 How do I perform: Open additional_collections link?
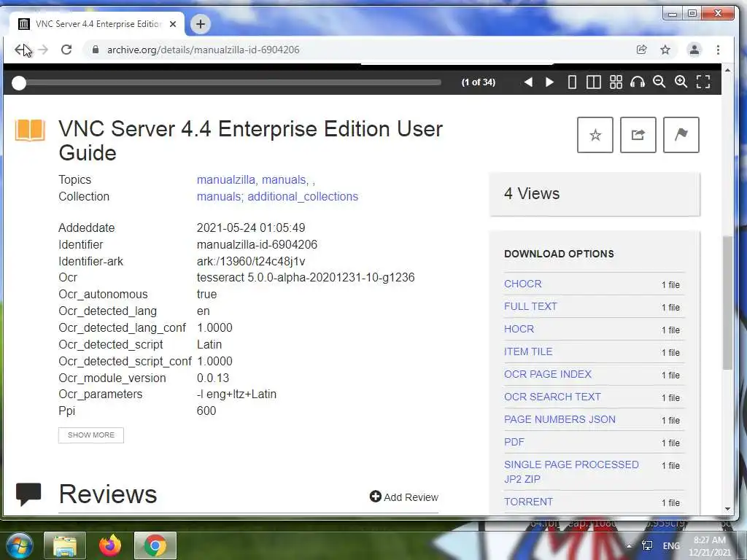point(303,197)
